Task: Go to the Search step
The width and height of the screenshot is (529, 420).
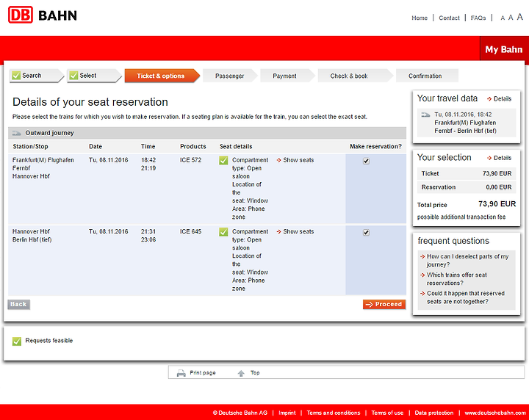Action: 37,76
